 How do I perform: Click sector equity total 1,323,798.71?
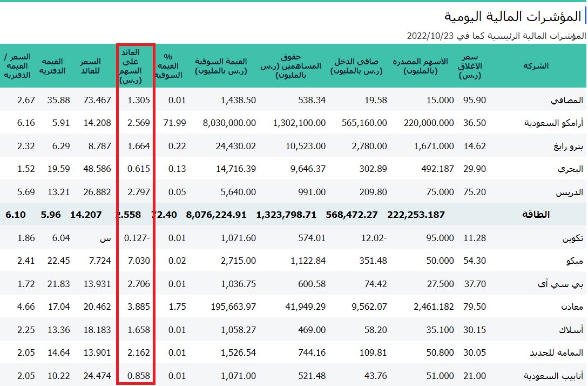286,215
